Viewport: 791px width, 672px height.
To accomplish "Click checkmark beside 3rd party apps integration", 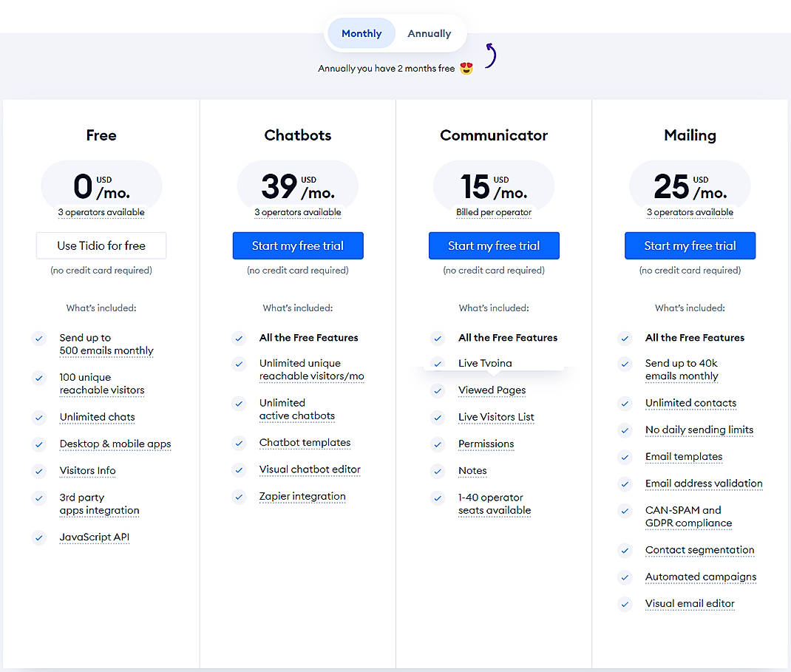I will pyautogui.click(x=39, y=498).
